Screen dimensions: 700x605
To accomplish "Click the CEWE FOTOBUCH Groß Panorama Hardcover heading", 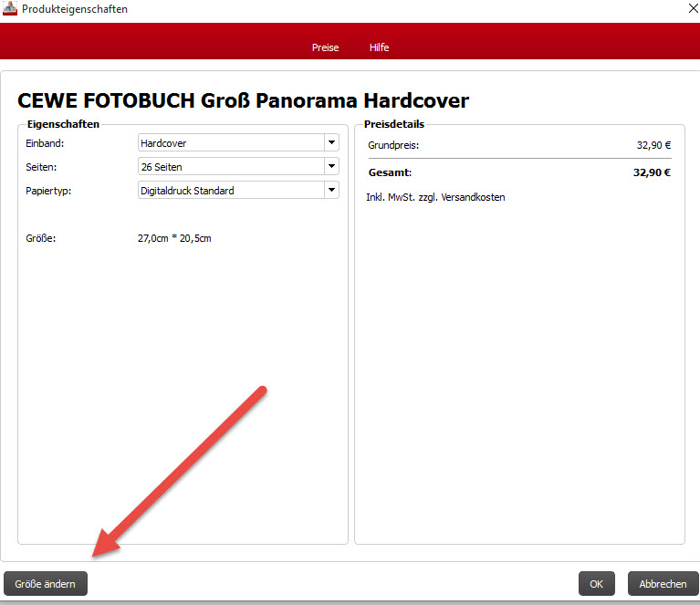I will coord(244,100).
